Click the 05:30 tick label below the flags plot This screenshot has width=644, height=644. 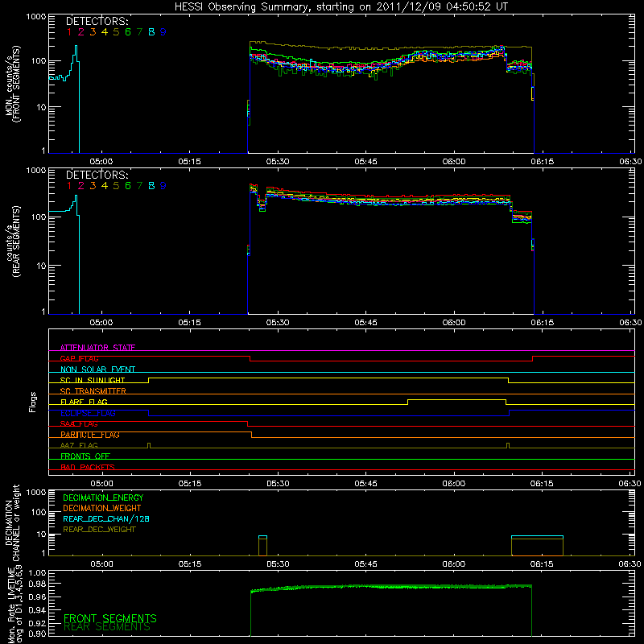(x=278, y=484)
